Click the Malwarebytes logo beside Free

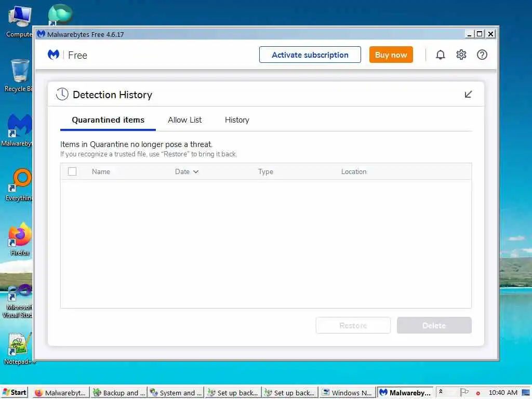[x=54, y=55]
